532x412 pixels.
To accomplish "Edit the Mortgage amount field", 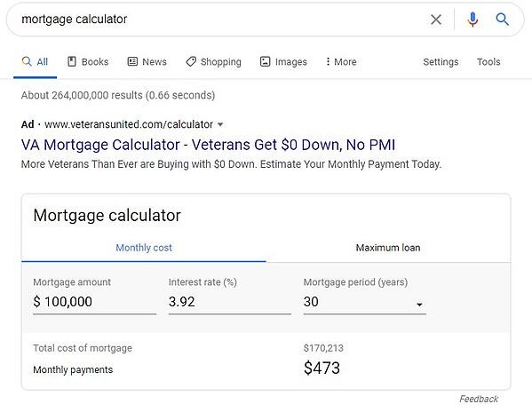I will [x=95, y=302].
